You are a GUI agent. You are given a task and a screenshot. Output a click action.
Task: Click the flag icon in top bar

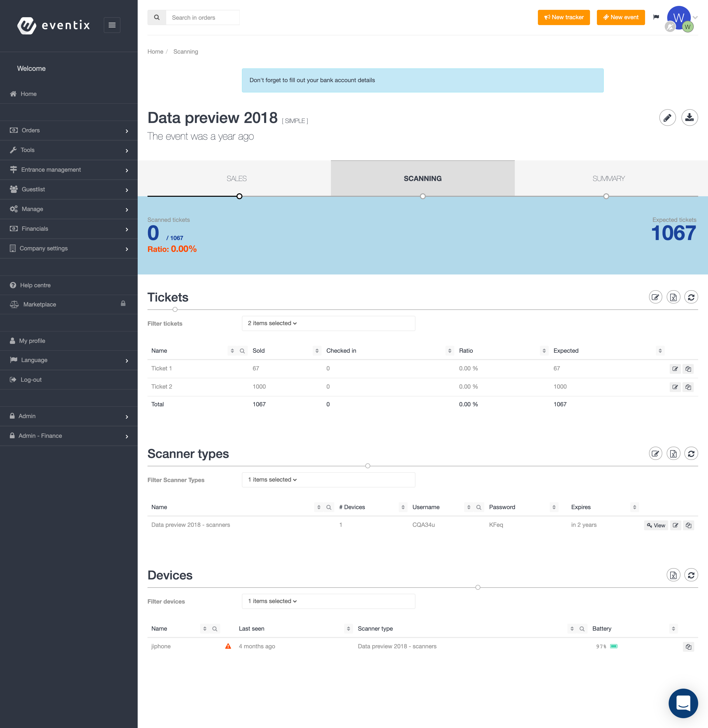(656, 17)
